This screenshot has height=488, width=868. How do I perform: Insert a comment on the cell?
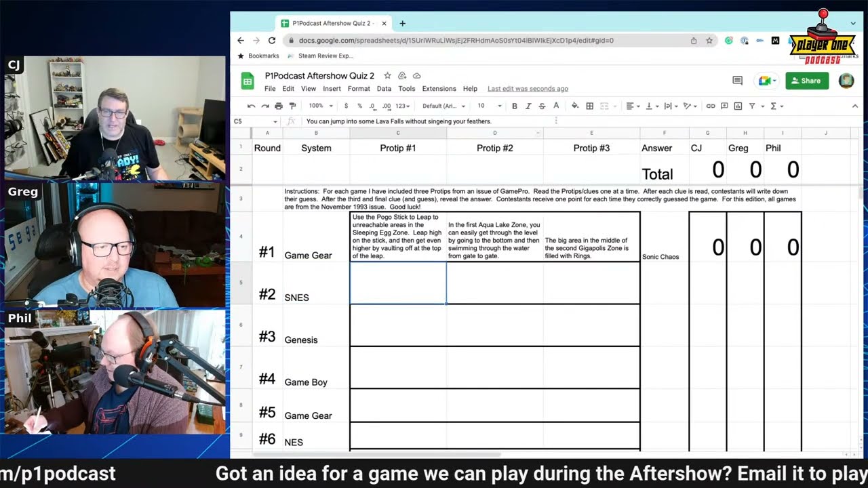coord(724,106)
